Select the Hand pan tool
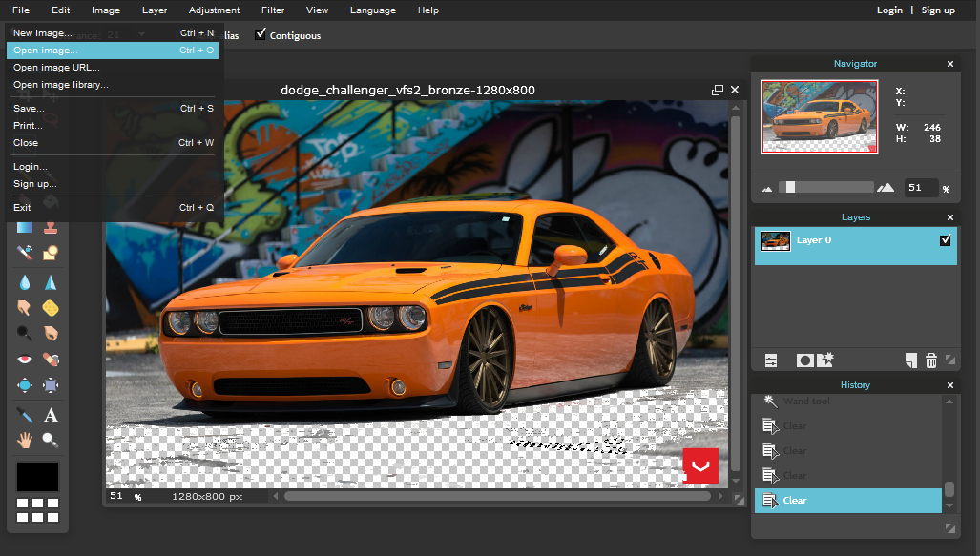Screen dimensions: 980x556 [25, 441]
